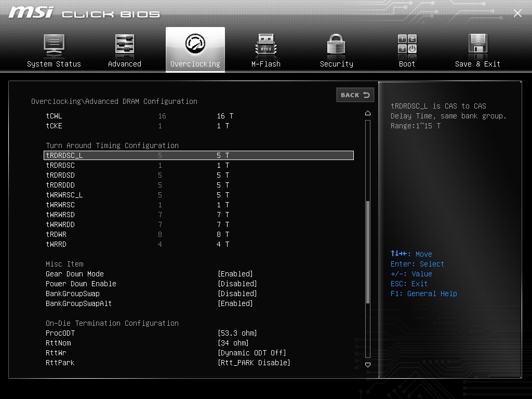Screen dimensions: 532x399
Task: Open the Advanced sliders icon
Action: pyautogui.click(x=125, y=45)
